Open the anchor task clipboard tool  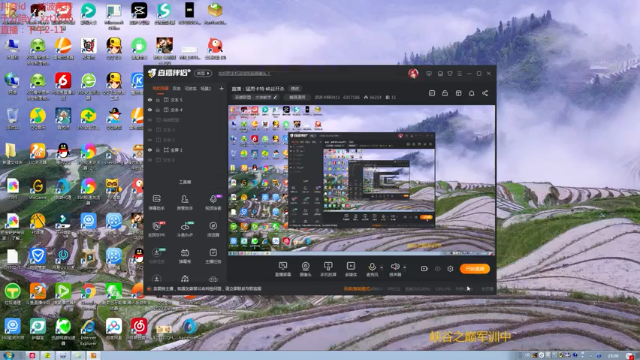pyautogui.click(x=213, y=256)
